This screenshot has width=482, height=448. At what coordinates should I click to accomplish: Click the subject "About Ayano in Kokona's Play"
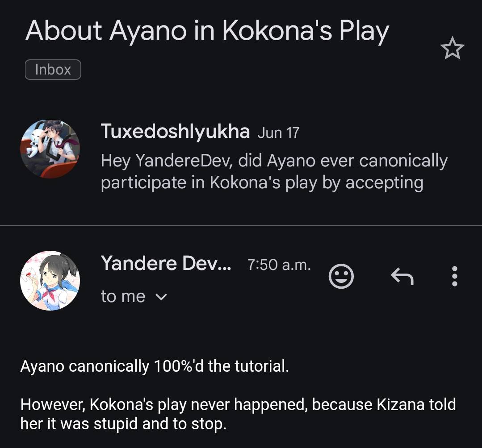coord(207,31)
